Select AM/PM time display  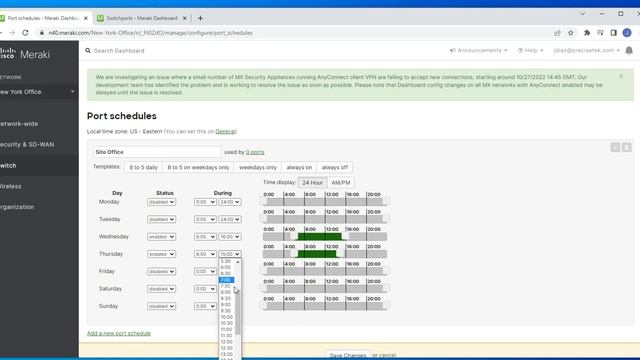tap(341, 182)
